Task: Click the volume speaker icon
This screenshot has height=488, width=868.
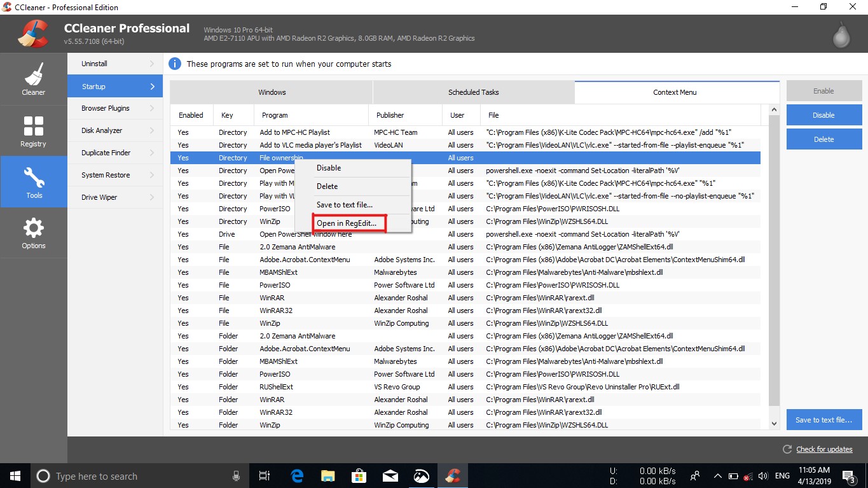Action: coord(762,476)
